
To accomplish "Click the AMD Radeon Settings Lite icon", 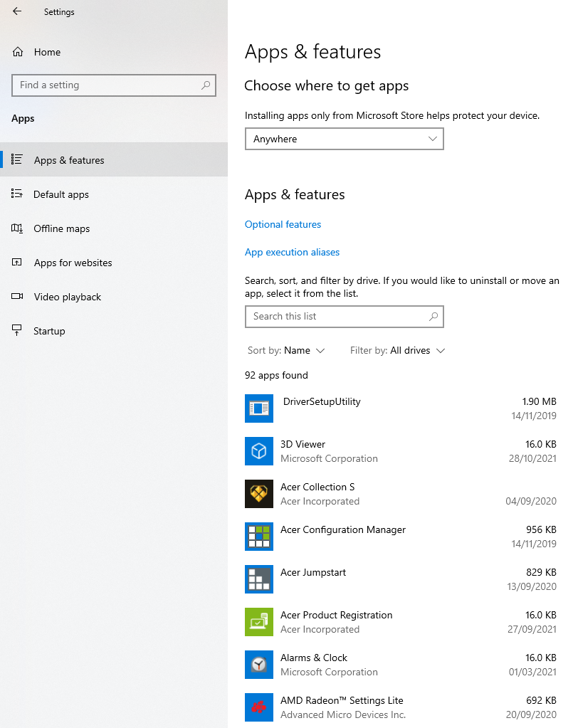I will click(258, 707).
